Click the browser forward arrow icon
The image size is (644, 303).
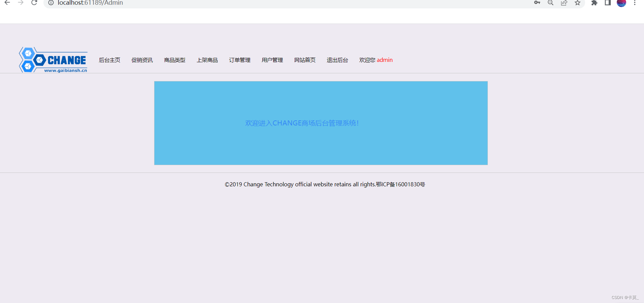pyautogui.click(x=21, y=3)
